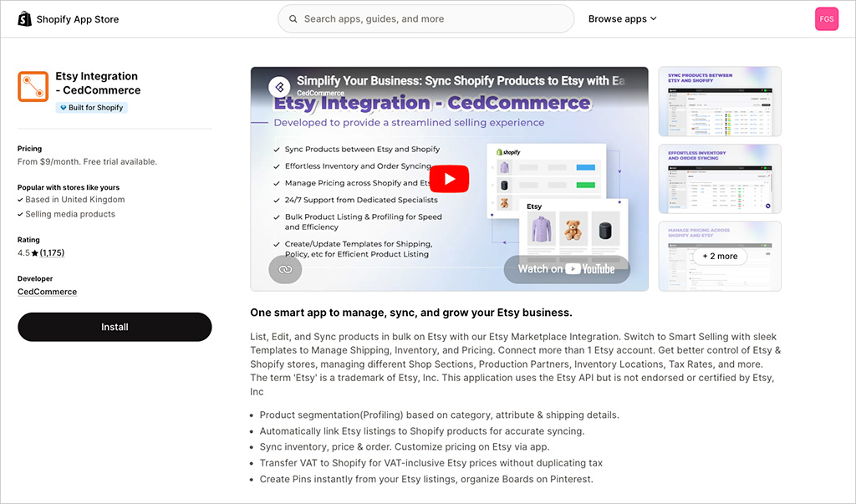Click 'Selling media products' text

click(70, 214)
